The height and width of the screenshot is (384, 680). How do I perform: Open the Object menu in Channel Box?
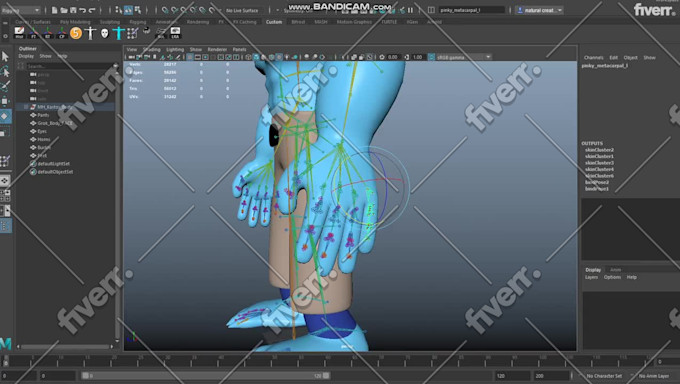630,57
